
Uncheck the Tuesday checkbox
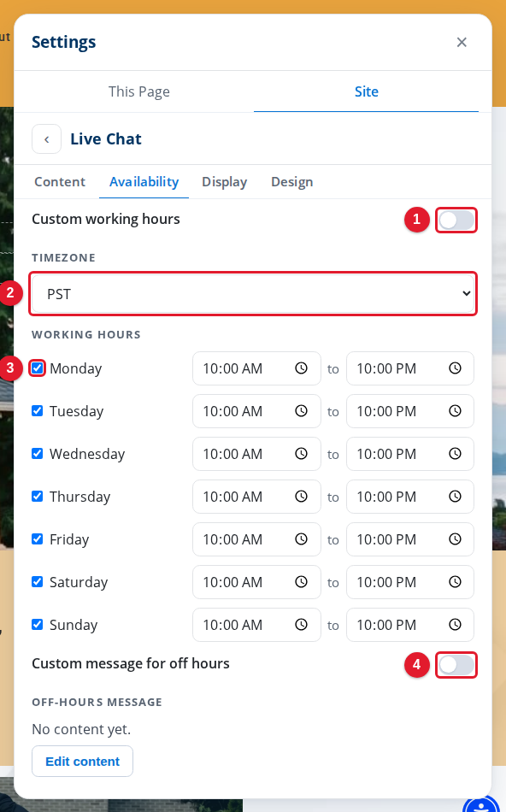[x=38, y=411]
